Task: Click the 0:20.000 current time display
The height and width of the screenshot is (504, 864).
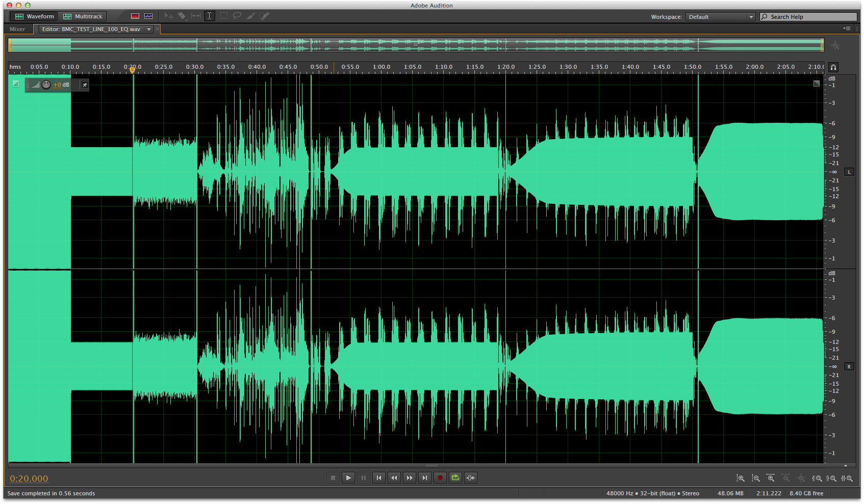Action: pyautogui.click(x=29, y=479)
